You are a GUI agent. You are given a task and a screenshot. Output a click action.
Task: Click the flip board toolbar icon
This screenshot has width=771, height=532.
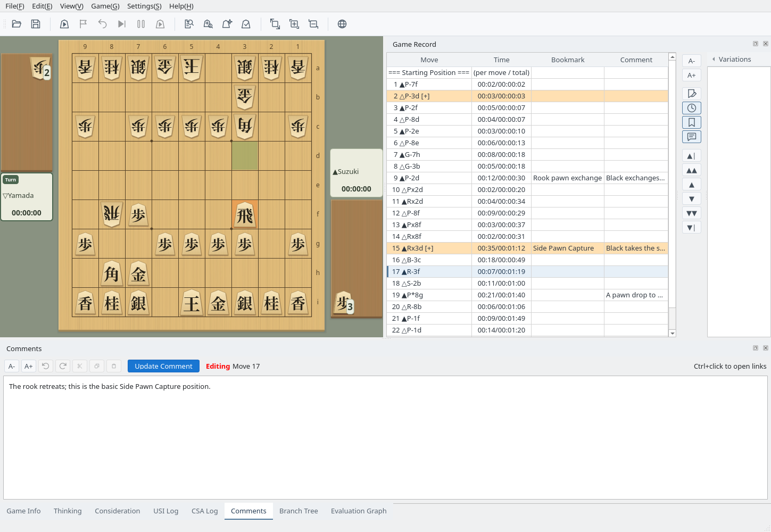275,24
